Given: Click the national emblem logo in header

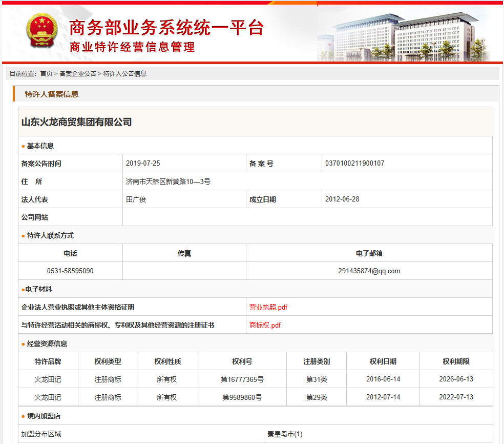Looking at the screenshot, I should point(42,31).
